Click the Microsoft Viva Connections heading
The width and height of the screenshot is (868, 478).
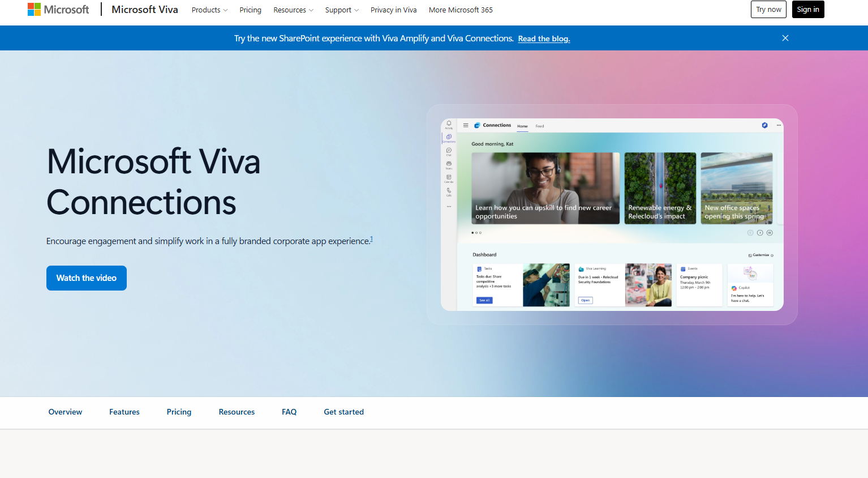[x=153, y=182]
